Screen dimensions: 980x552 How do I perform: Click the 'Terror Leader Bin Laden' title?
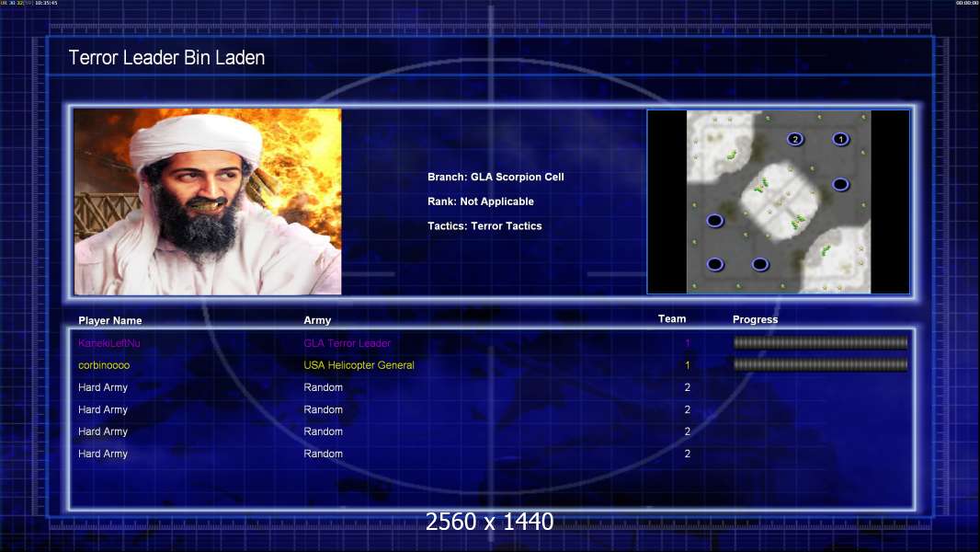coord(167,58)
